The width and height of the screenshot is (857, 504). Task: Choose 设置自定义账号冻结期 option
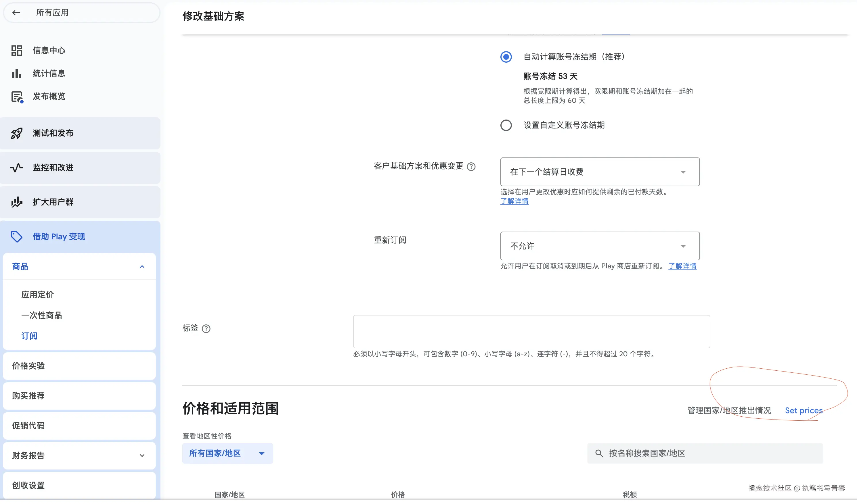(x=506, y=125)
